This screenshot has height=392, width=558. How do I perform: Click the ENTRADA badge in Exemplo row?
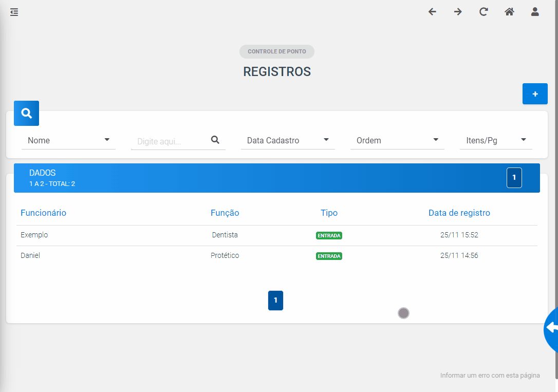pos(329,235)
